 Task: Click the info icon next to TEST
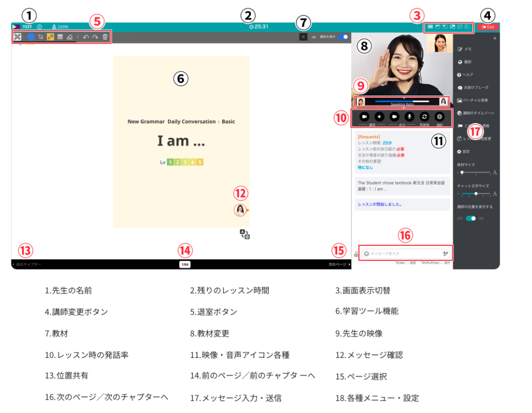tap(39, 26)
